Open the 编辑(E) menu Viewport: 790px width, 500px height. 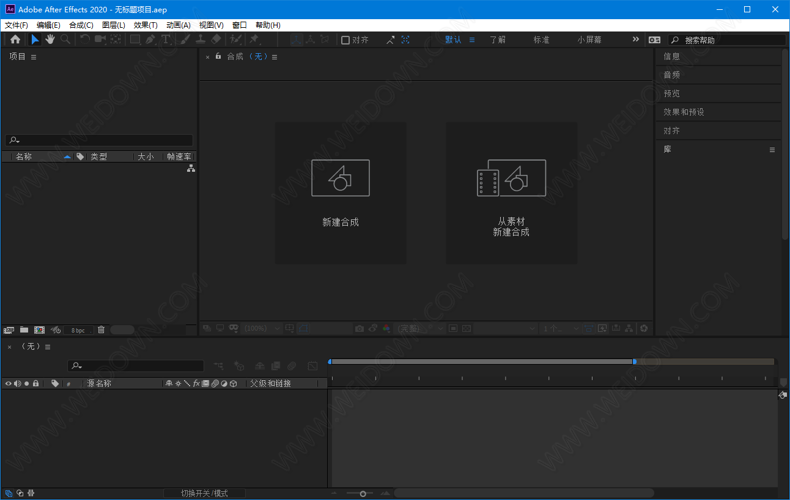48,25
